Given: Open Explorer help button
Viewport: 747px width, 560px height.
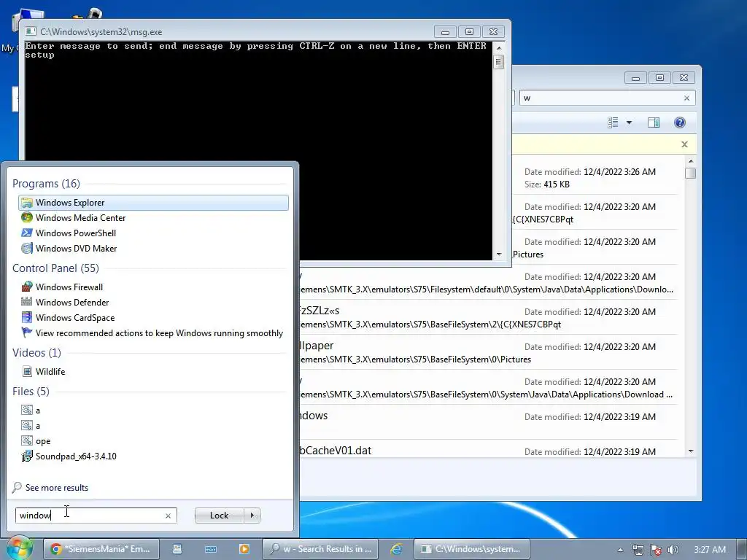Looking at the screenshot, I should pos(680,122).
